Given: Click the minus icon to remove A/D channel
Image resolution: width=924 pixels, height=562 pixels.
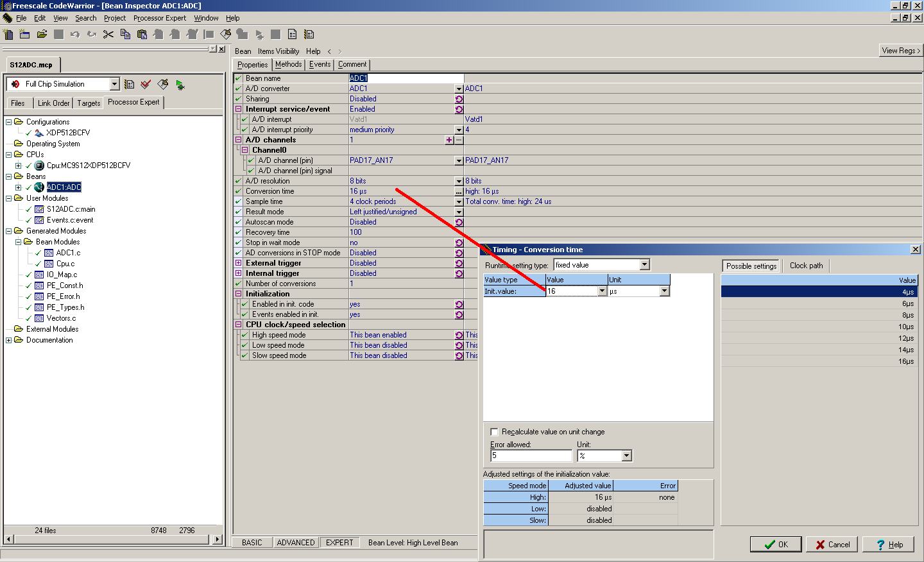Looking at the screenshot, I should point(459,140).
